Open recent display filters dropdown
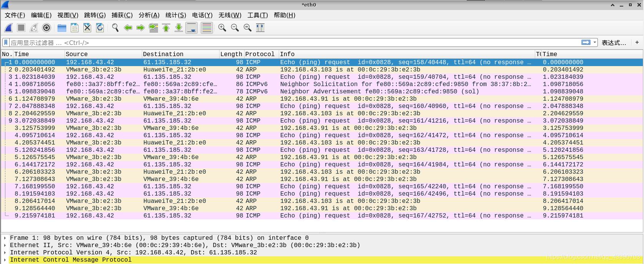The image size is (644, 264). click(x=595, y=42)
